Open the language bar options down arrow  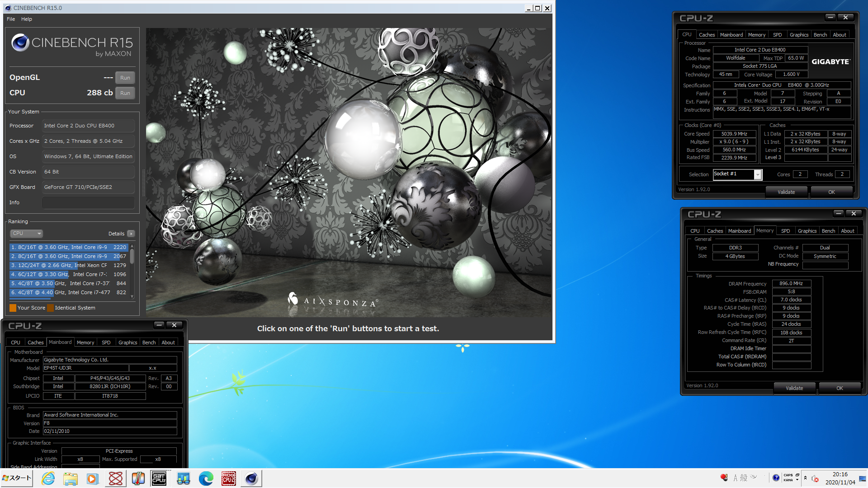point(797,480)
